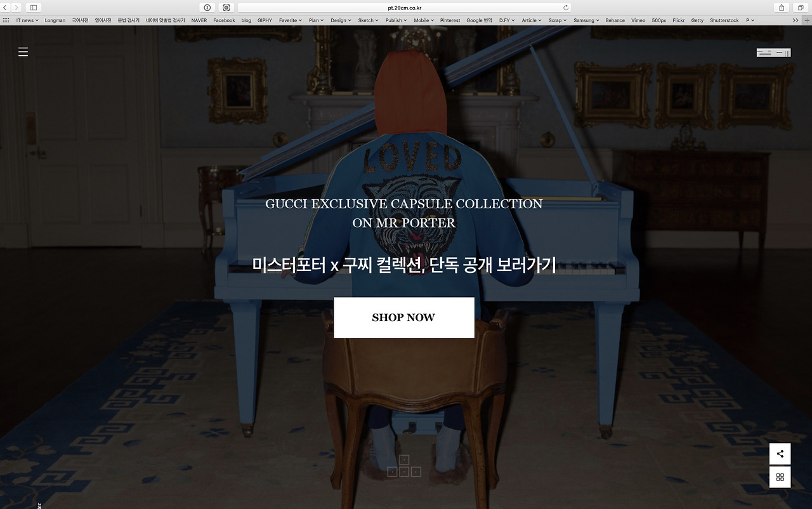The width and height of the screenshot is (812, 509).
Task: Toggle the Safari sidebar
Action: [x=34, y=8]
